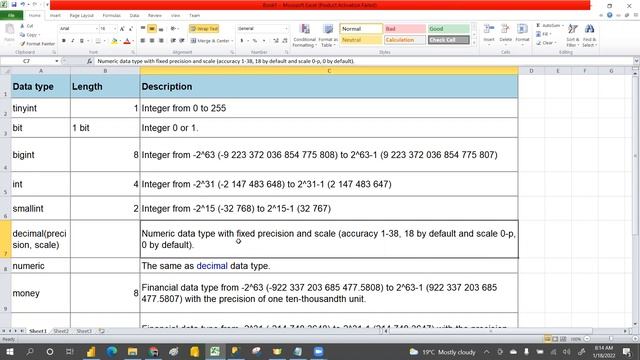This screenshot has width=640, height=360.
Task: Apply the Fill Color bucket
Action: tap(114, 41)
